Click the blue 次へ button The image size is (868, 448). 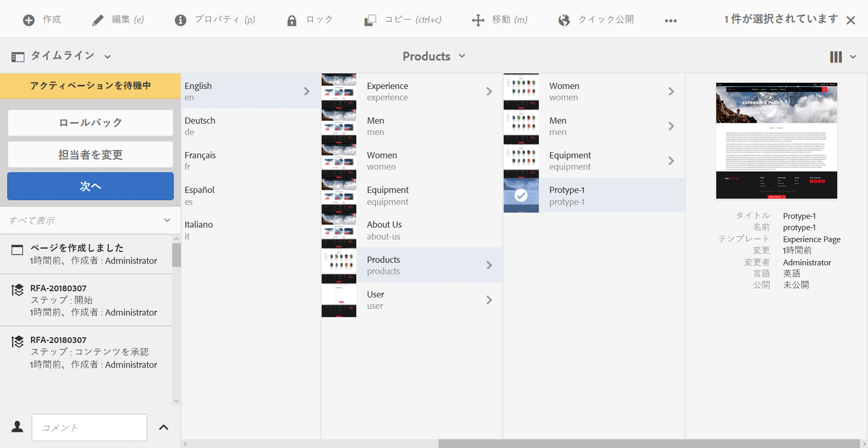click(91, 186)
